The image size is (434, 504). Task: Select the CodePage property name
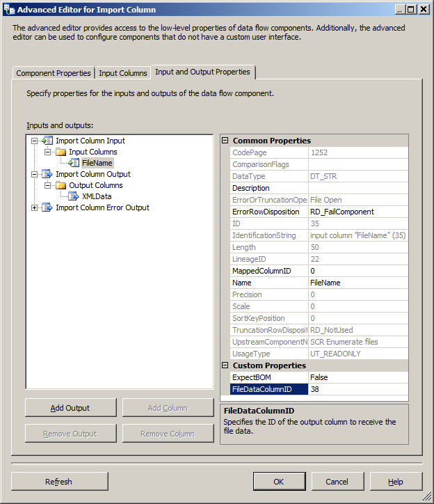pyautogui.click(x=269, y=152)
